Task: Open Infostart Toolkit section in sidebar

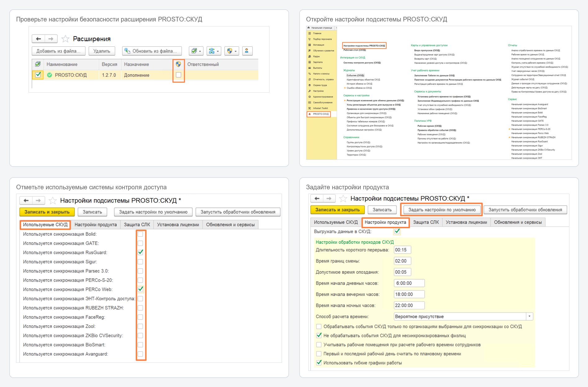Action: point(320,108)
